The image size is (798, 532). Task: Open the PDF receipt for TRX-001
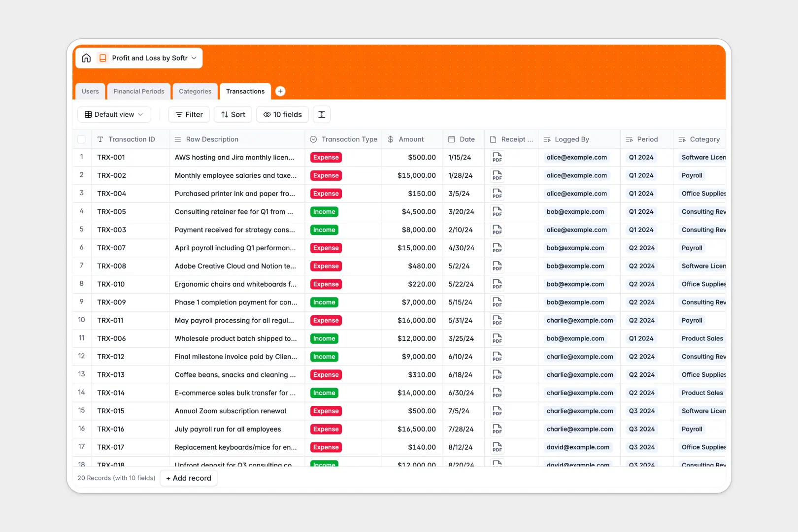coord(497,157)
